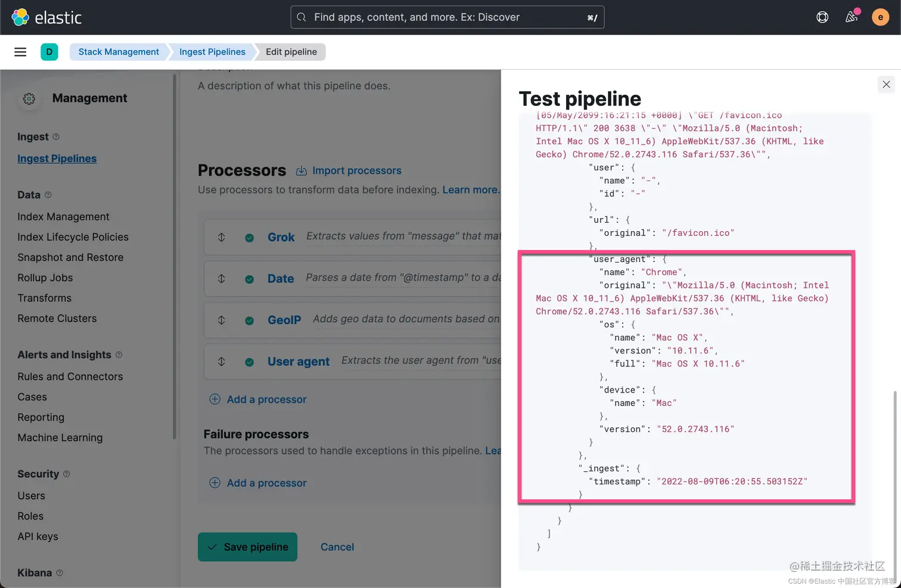Click the Data section info icon

point(48,195)
